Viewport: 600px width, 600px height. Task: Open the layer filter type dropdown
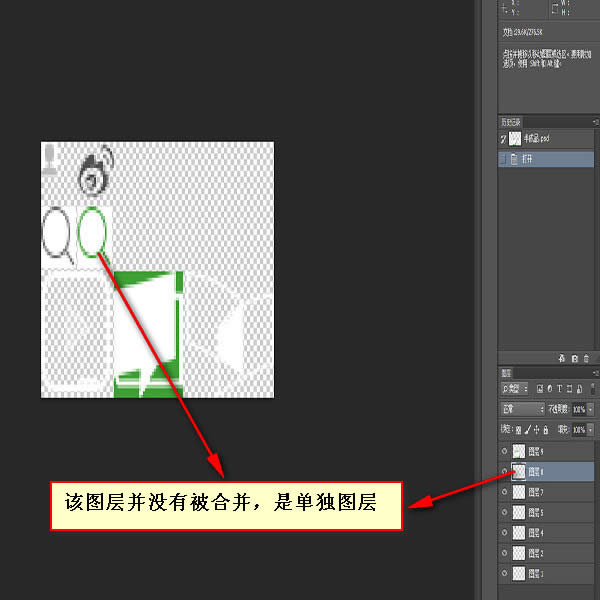point(514,389)
